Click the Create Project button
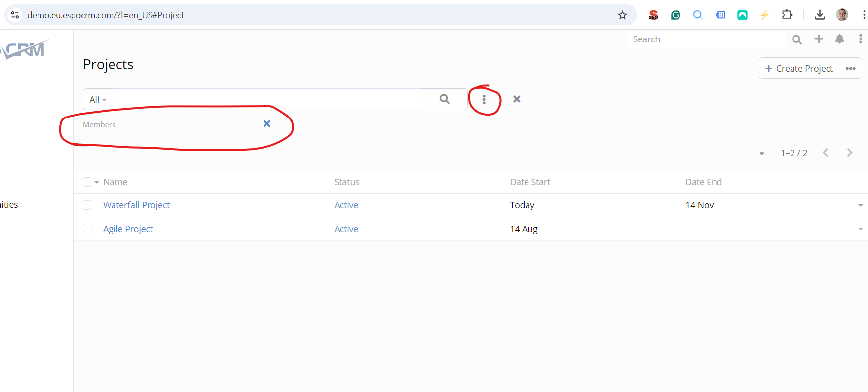The image size is (868, 392). click(x=799, y=69)
